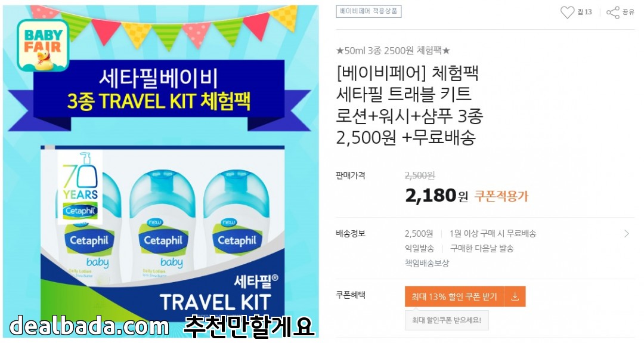Click the dealbada.com watermark text

89,326
